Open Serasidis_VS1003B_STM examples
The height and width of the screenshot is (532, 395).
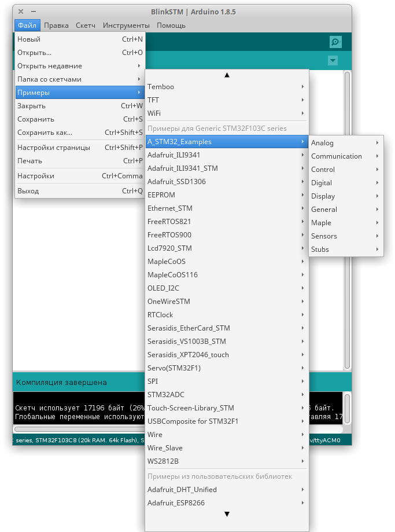click(227, 341)
